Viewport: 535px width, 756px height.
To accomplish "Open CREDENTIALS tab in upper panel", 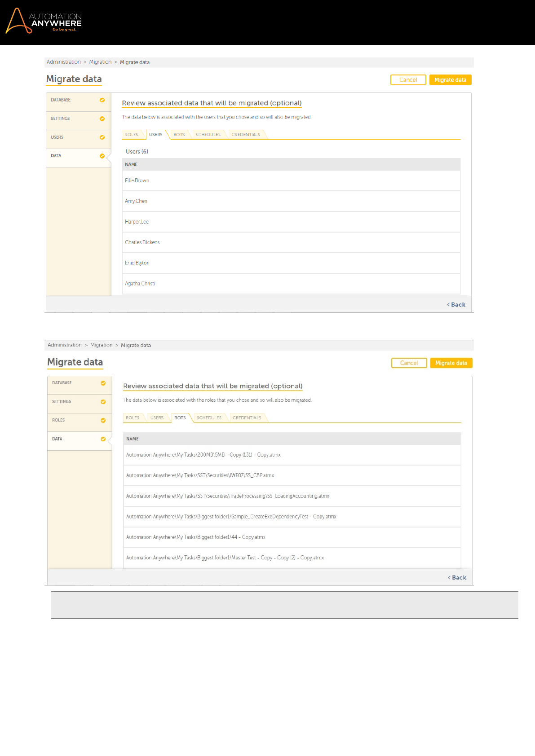I will coord(246,135).
